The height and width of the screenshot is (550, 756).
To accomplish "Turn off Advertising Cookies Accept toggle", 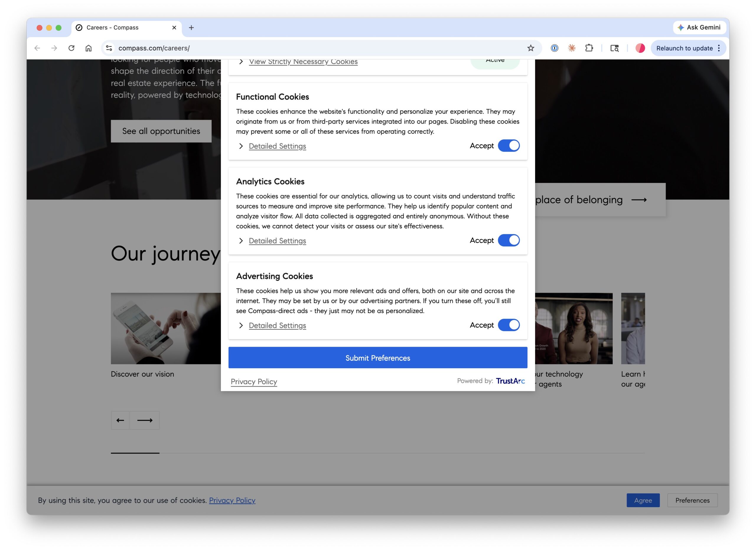I will pyautogui.click(x=508, y=325).
